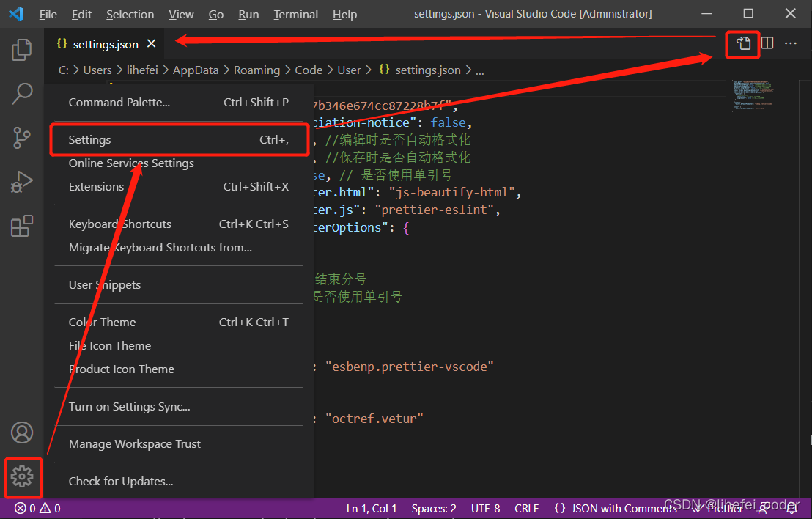Click the "esbenp.prettier-vscode" value in the code
The width and height of the screenshot is (812, 519).
(x=409, y=367)
